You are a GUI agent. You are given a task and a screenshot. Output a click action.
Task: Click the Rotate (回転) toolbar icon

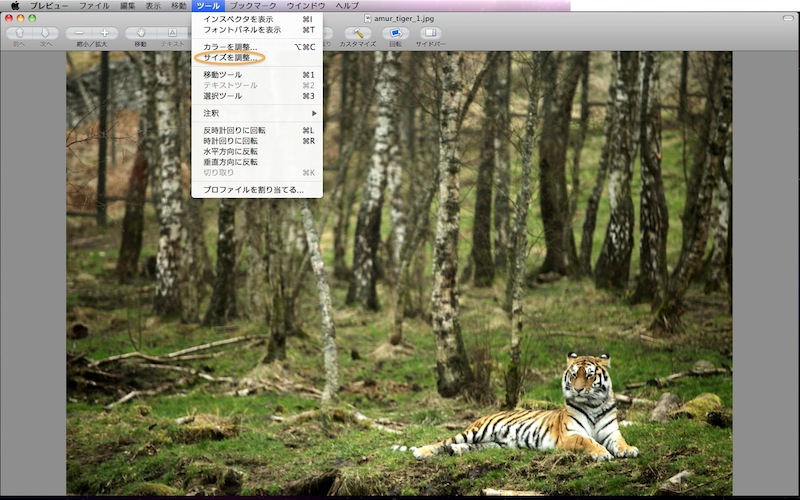point(395,33)
